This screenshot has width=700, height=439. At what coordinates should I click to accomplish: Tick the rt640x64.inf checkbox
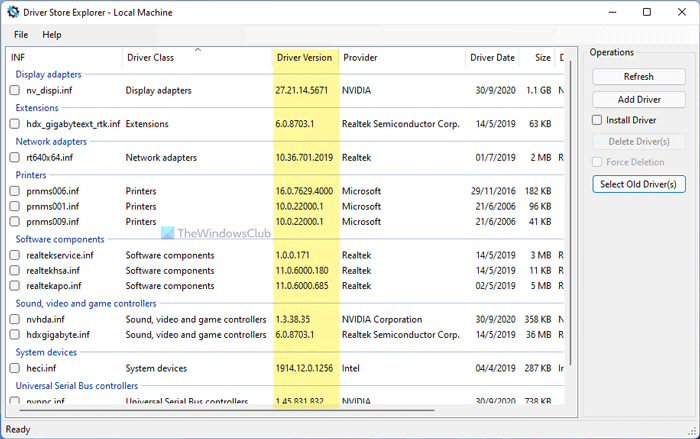coord(15,158)
